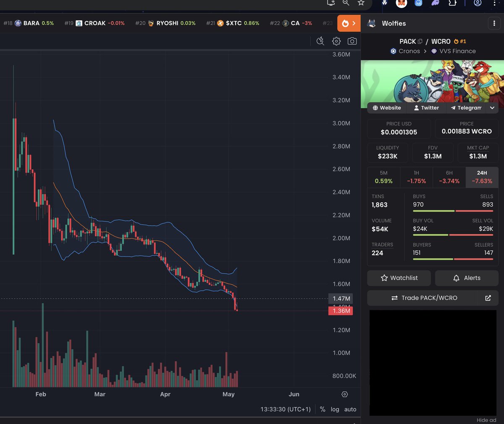The image size is (504, 424).
Task: Open browser three-dot menu
Action: (x=494, y=3)
